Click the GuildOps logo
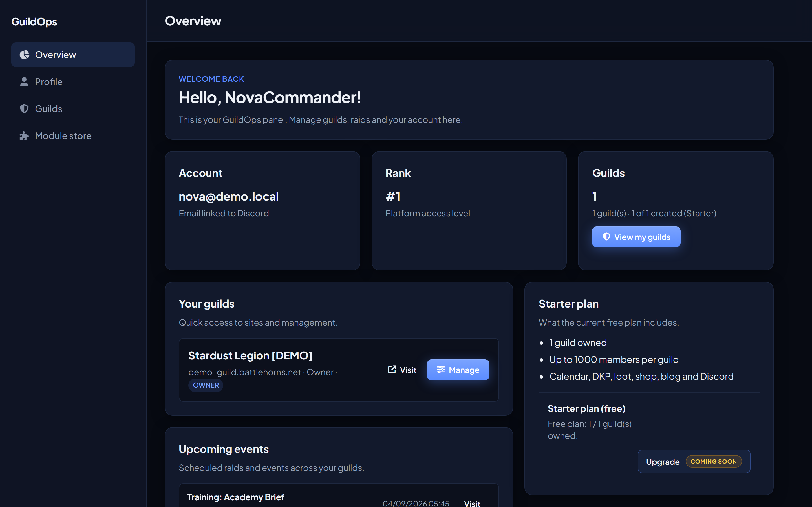The width and height of the screenshot is (812, 507). coord(34,21)
